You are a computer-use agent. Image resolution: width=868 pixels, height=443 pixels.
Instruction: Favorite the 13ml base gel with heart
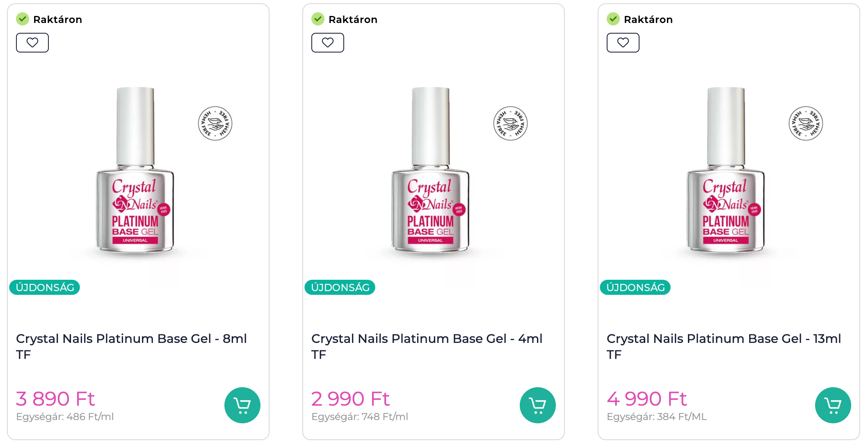(x=623, y=43)
